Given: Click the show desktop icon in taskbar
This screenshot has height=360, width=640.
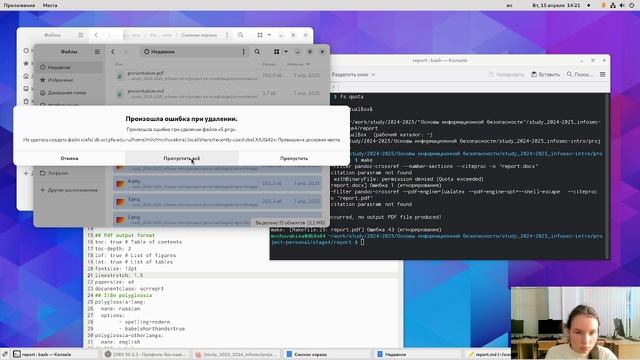Looking at the screenshot, I should (4, 354).
